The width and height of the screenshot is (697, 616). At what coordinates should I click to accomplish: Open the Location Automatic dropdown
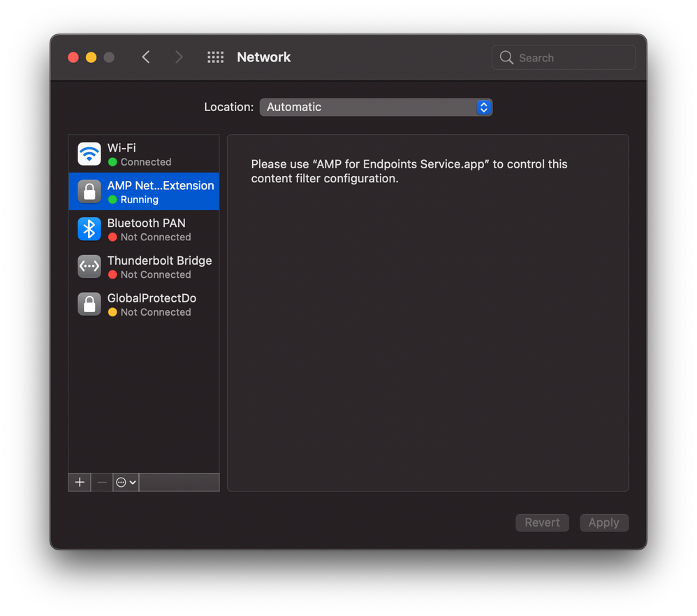pyautogui.click(x=376, y=107)
